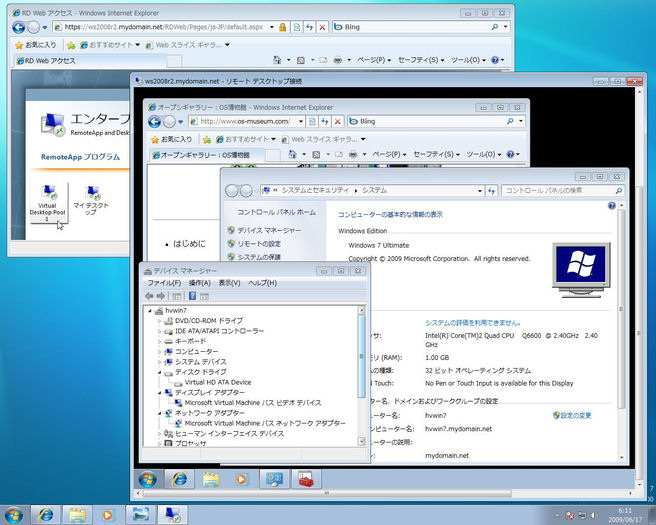Open Internet Explorer on local taskbar
The width and height of the screenshot is (656, 525).
pos(45,515)
